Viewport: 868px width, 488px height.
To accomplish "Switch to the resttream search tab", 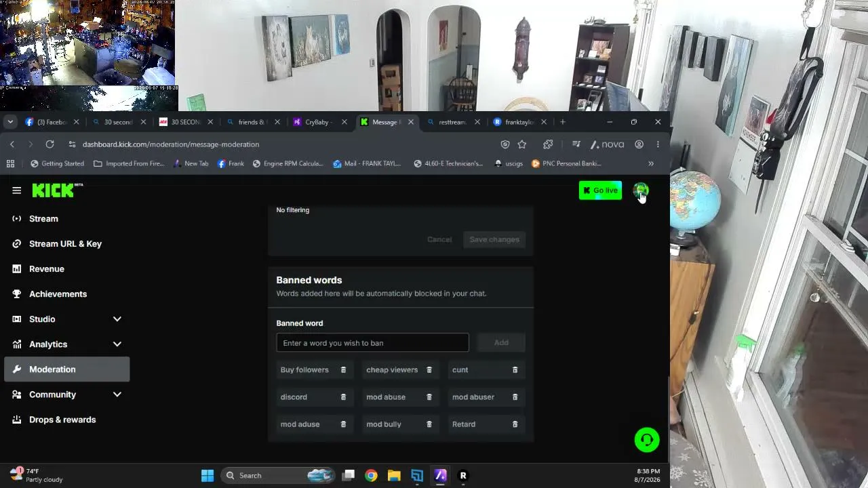I will click(454, 122).
